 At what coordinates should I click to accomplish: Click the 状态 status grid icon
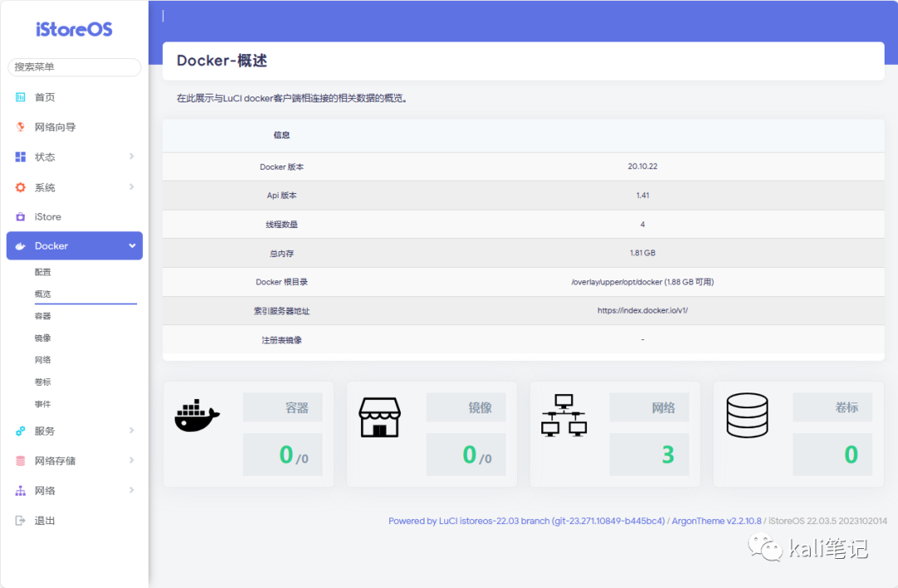tap(21, 156)
